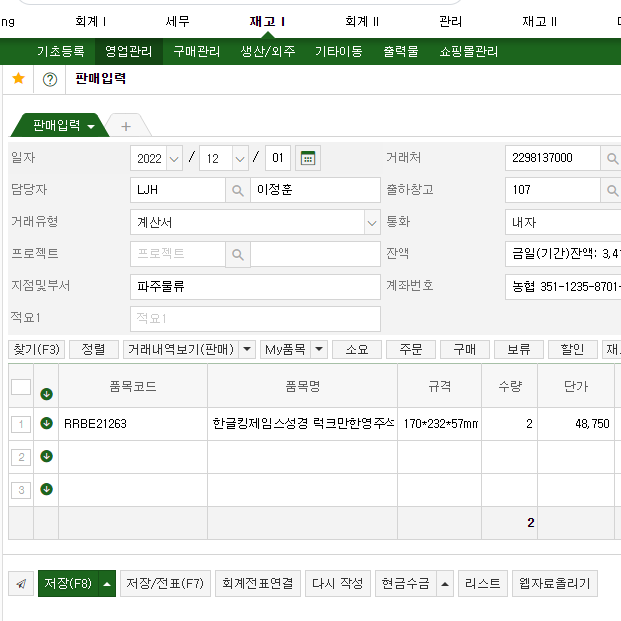This screenshot has height=621, width=621.
Task: Click the 할인 button
Action: coord(573,349)
